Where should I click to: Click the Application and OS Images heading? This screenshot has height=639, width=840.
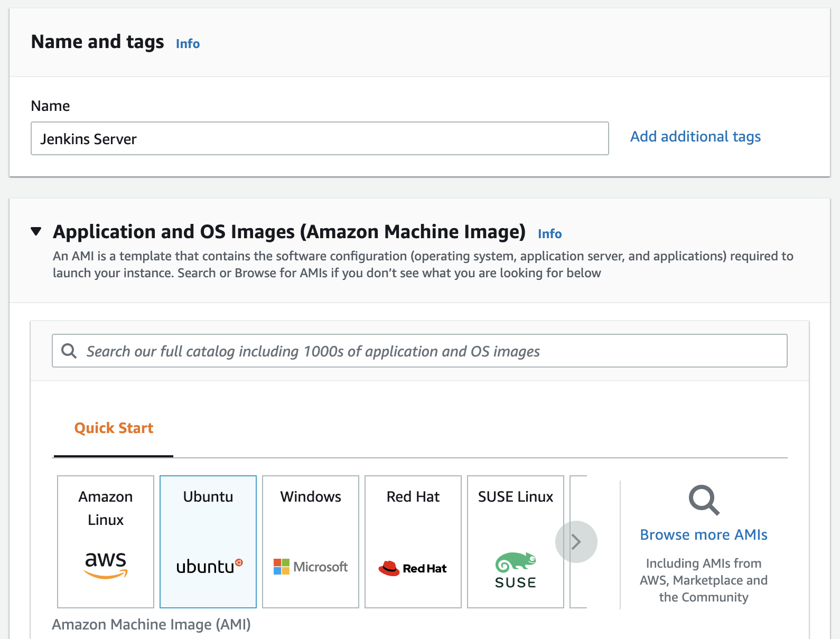(x=289, y=231)
